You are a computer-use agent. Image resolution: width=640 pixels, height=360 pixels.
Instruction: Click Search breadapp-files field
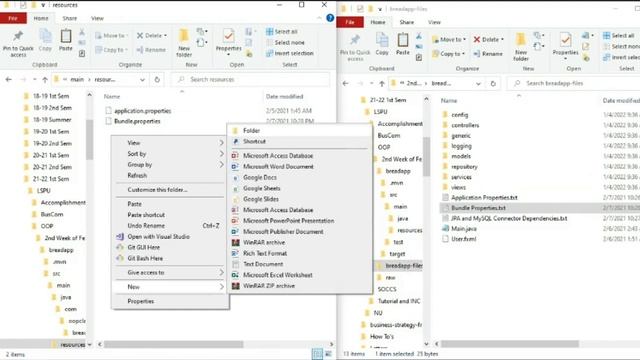(573, 84)
